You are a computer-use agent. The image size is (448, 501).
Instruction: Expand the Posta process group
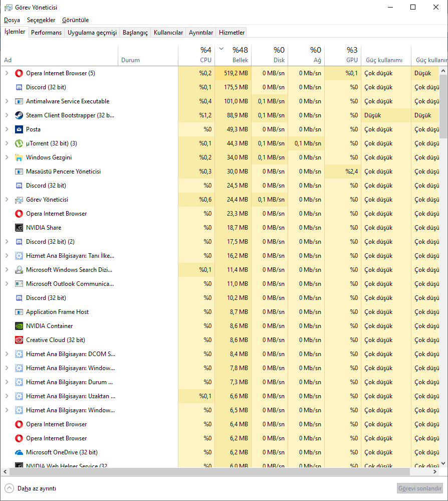pos(7,129)
